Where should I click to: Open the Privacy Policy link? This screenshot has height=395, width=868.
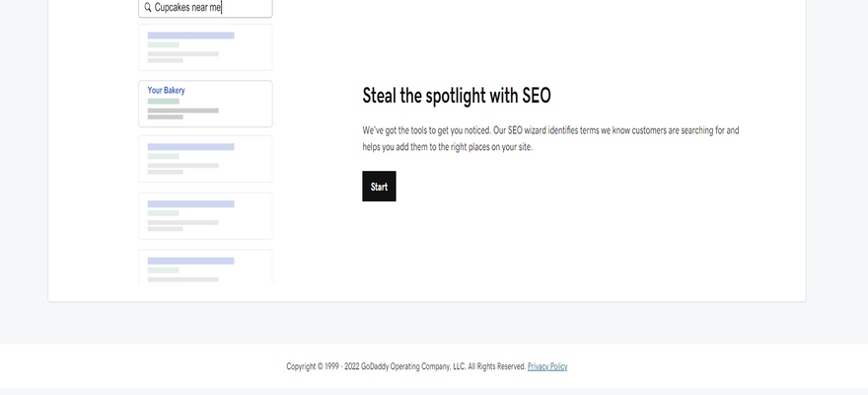tap(547, 366)
